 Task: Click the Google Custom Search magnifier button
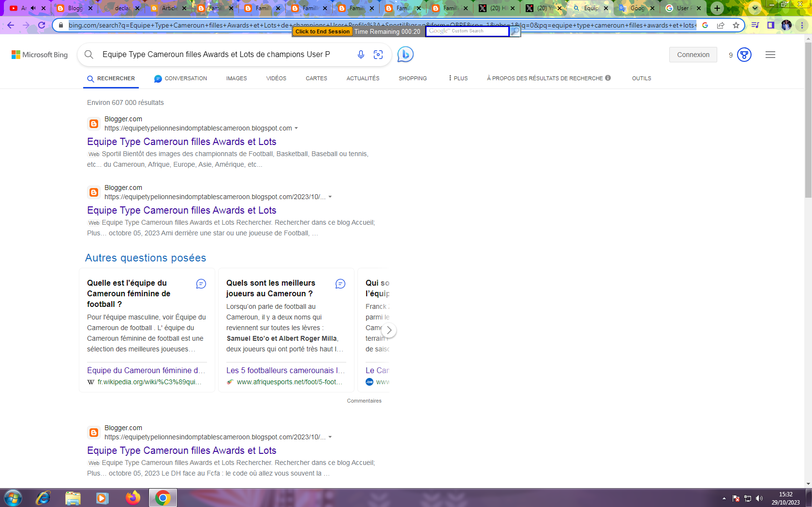[515, 31]
